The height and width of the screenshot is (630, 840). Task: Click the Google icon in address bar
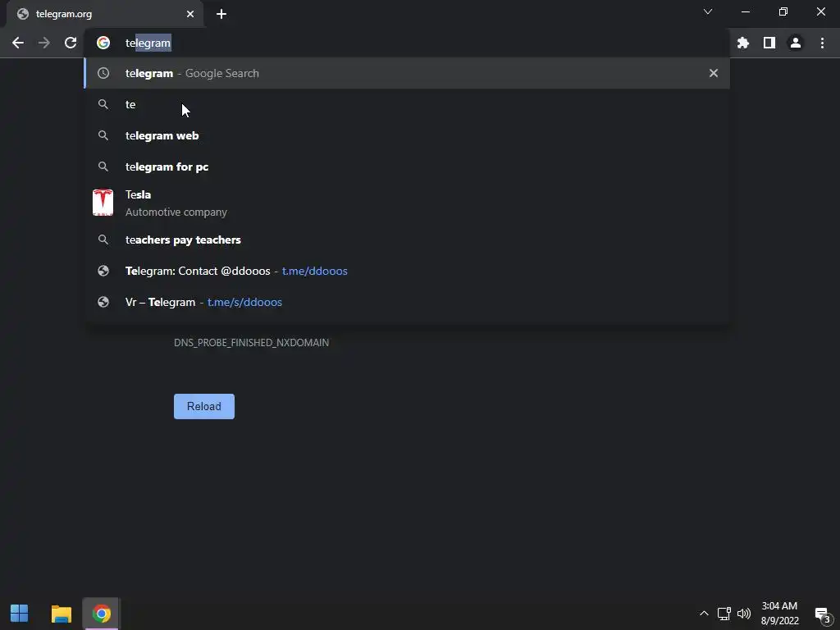coord(103,43)
